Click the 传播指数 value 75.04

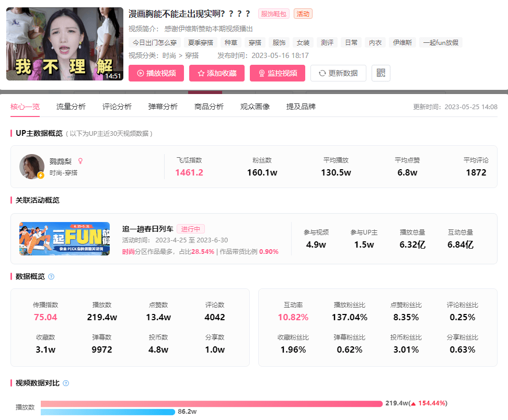[x=45, y=317]
